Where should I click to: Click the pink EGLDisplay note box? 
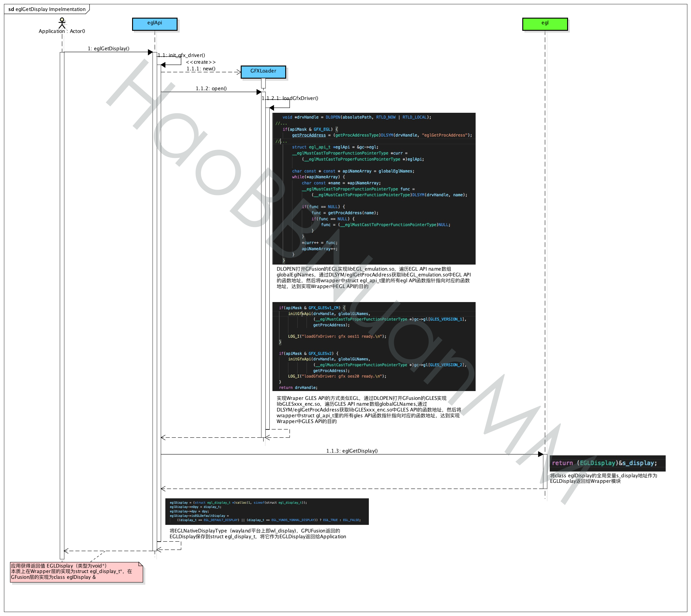pos(76,572)
